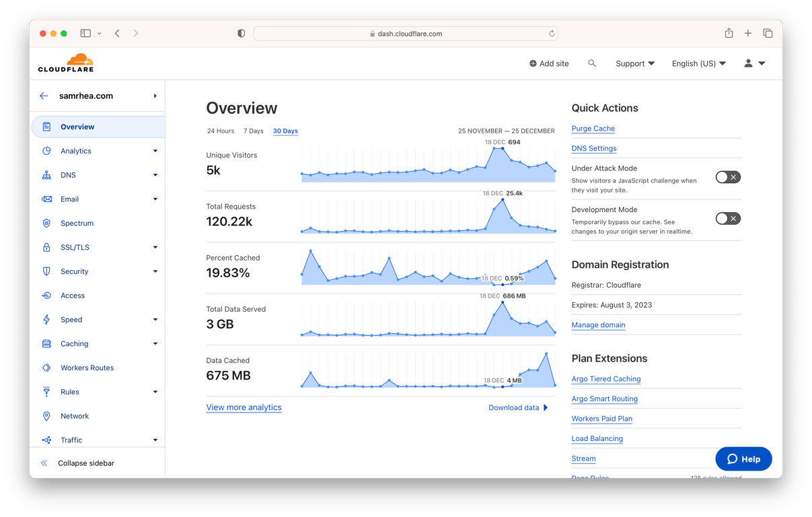This screenshot has width=812, height=517.
Task: Click the back arrow beside samrhea.com
Action: click(44, 96)
